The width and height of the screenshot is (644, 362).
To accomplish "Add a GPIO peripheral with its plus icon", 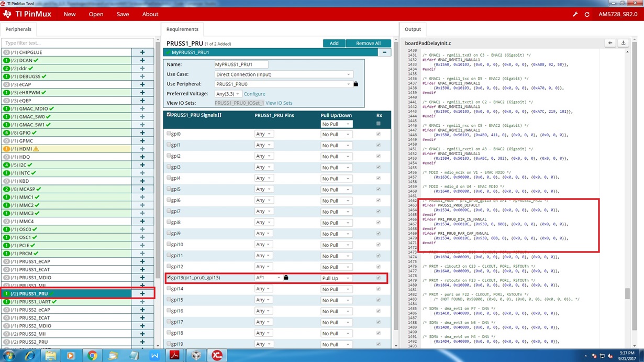I will [x=142, y=133].
